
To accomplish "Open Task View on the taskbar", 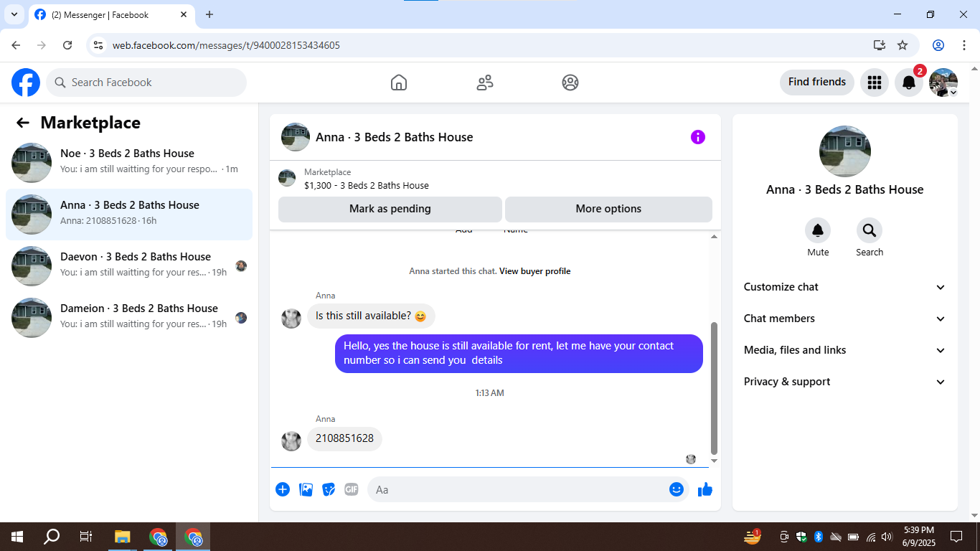I will [x=86, y=537].
